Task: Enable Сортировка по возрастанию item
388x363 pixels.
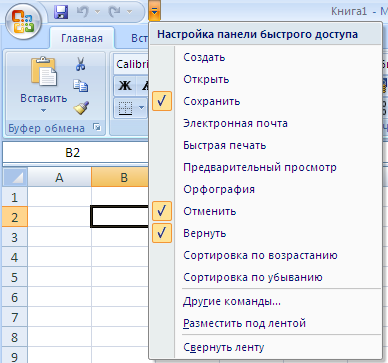Action: point(265,255)
